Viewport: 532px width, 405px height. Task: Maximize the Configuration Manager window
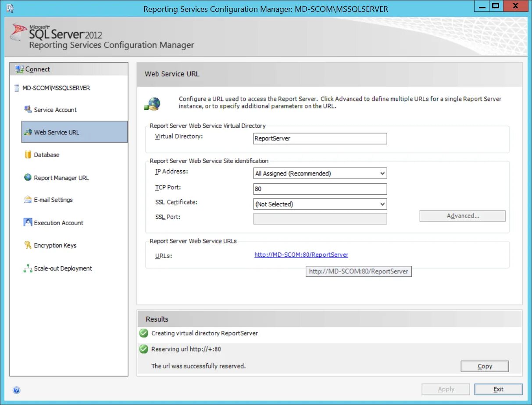[x=496, y=6]
